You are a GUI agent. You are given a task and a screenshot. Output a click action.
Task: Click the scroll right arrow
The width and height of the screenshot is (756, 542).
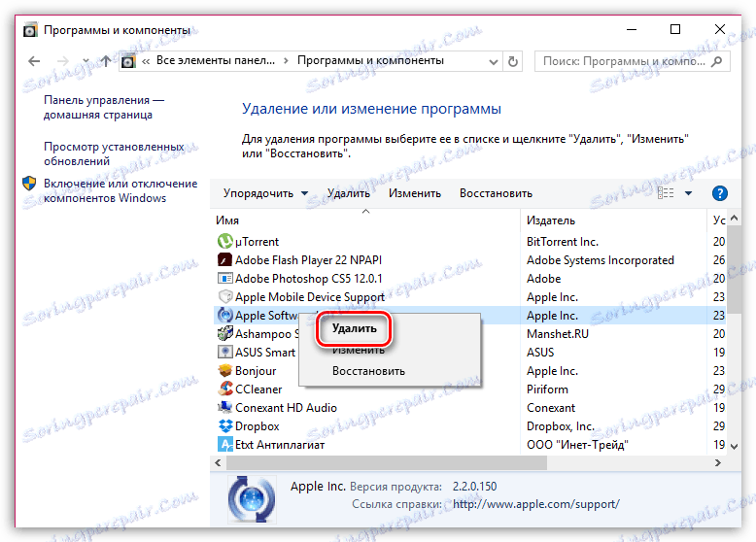coord(718,463)
